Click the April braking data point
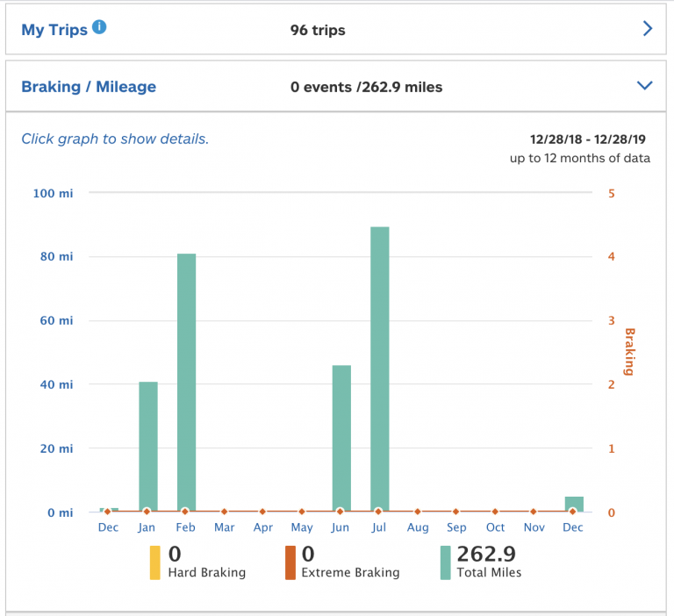This screenshot has width=674, height=616. (x=262, y=512)
